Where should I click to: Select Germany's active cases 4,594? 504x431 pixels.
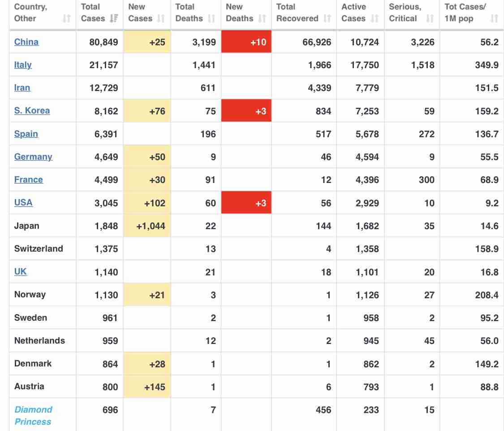pos(367,157)
